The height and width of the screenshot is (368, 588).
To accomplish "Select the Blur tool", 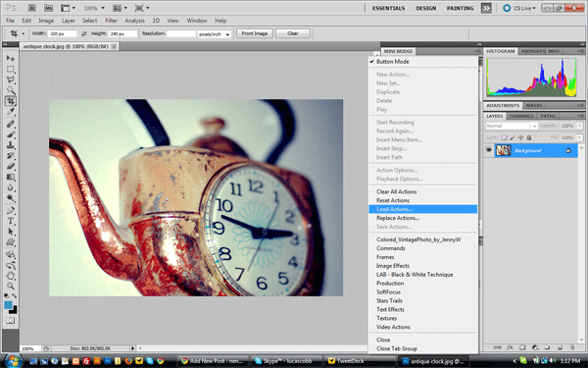I will tap(11, 187).
